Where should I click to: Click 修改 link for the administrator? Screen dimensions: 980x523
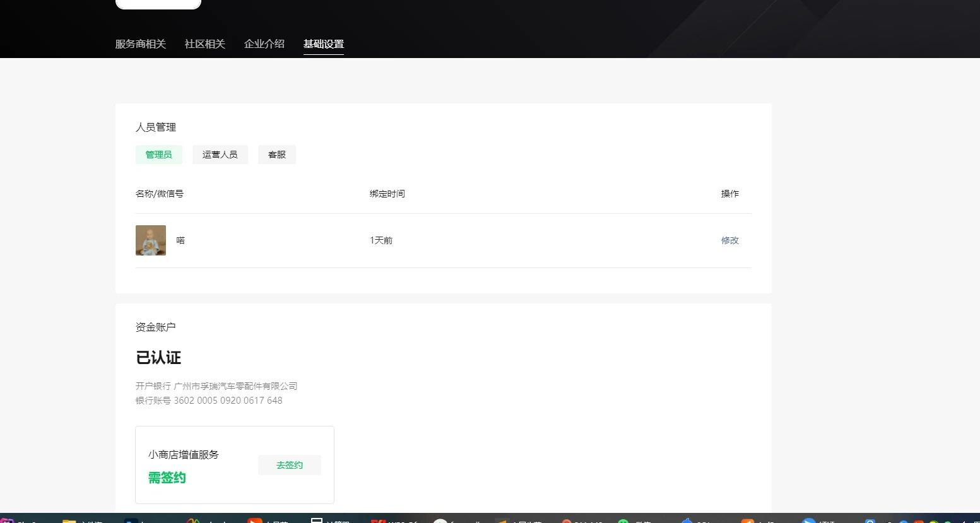pos(729,240)
